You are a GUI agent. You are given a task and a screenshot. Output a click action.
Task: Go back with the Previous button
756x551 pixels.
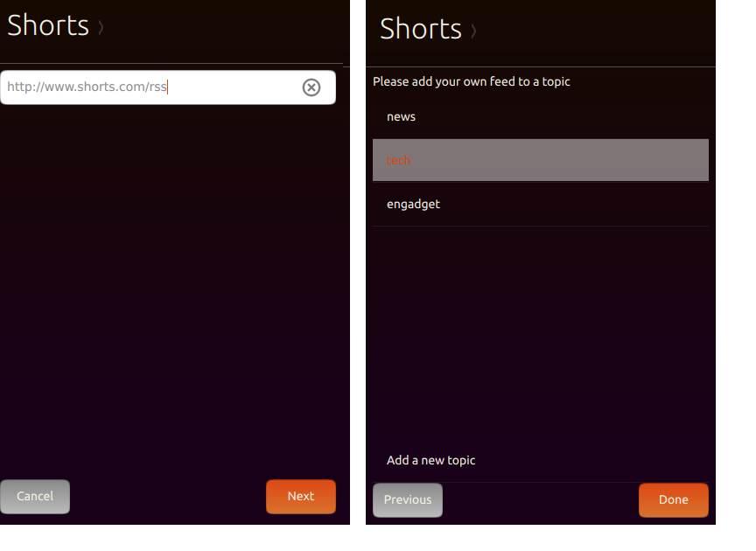[x=408, y=500]
